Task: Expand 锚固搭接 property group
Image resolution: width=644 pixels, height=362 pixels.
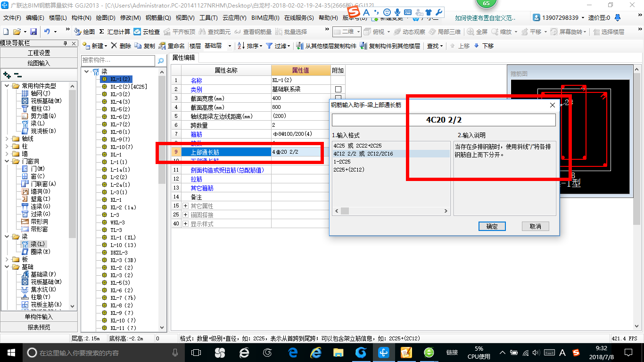Action: point(185,215)
